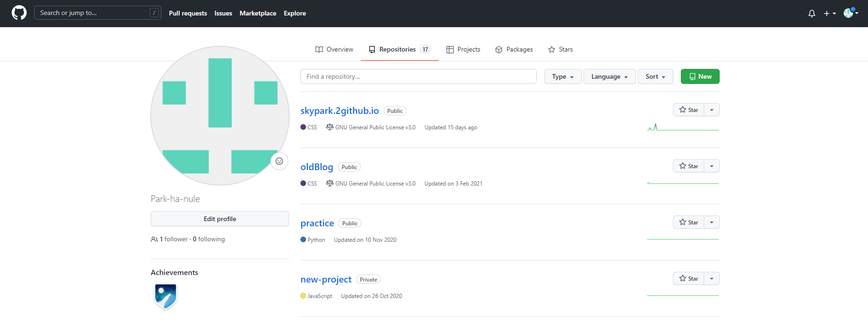
Task: Click the Find a repository search box
Action: pos(418,76)
